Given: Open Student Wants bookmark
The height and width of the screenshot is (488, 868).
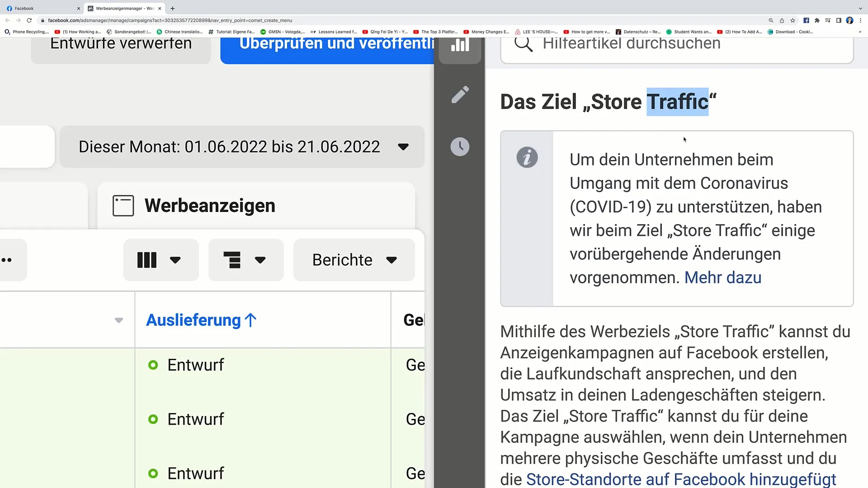Looking at the screenshot, I should click(689, 32).
